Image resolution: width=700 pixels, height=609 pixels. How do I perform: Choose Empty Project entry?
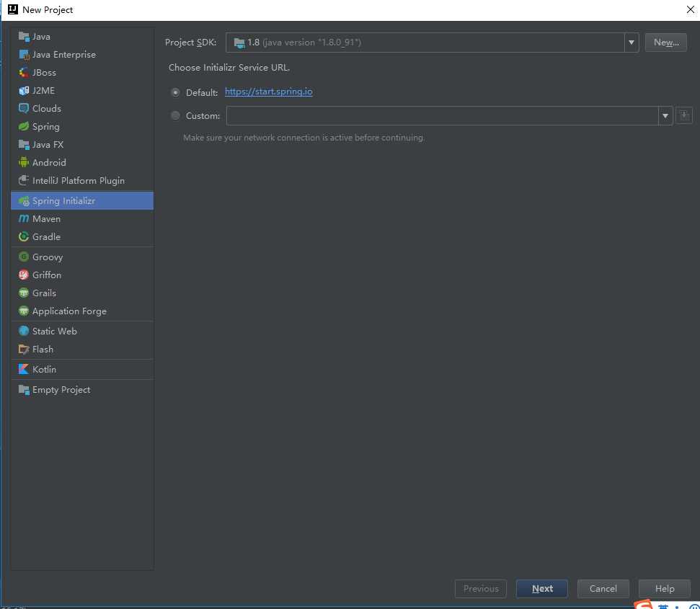pos(82,389)
